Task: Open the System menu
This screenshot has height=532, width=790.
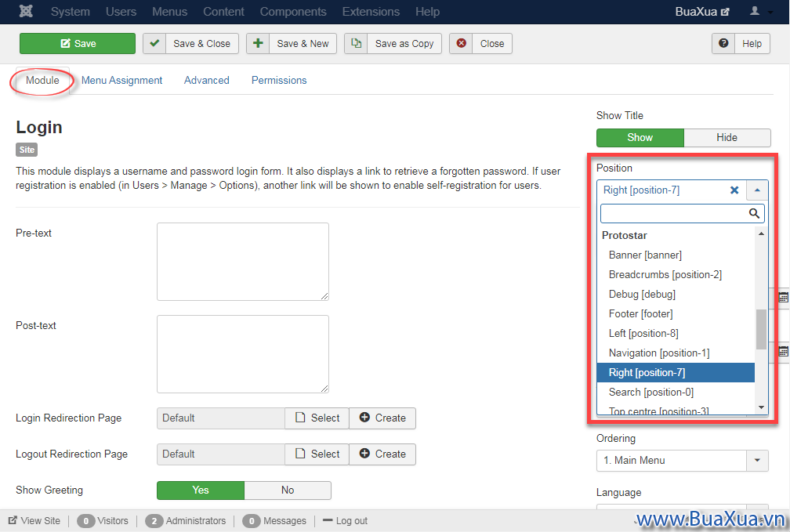Action: point(70,12)
